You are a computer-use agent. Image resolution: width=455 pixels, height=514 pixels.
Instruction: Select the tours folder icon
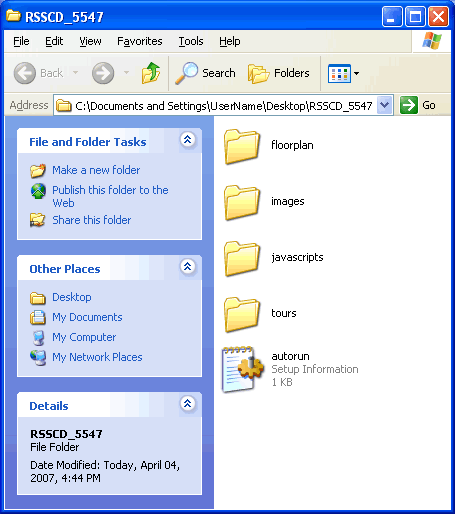[242, 315]
